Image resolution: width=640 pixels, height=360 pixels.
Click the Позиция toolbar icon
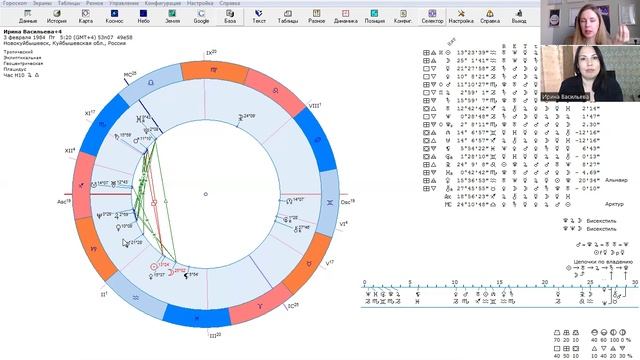pos(374,17)
